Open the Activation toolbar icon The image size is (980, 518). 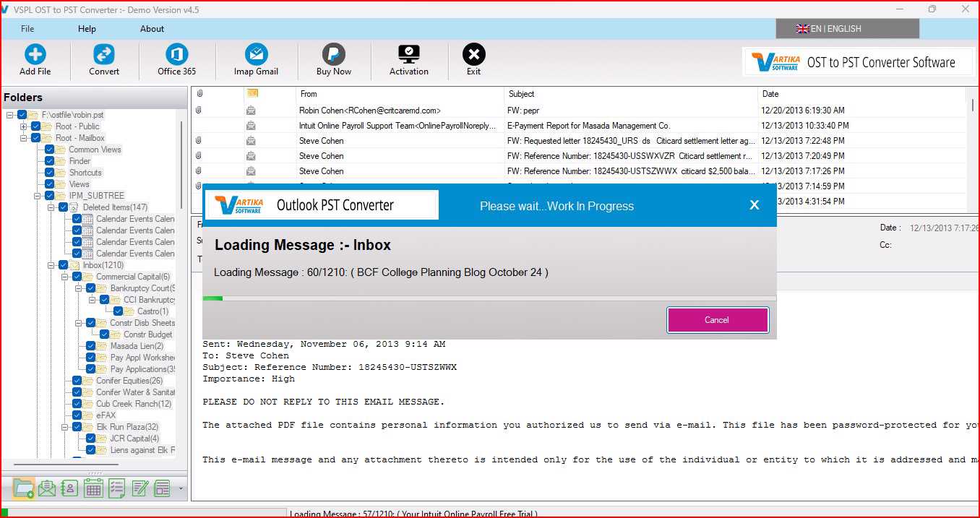pyautogui.click(x=409, y=54)
